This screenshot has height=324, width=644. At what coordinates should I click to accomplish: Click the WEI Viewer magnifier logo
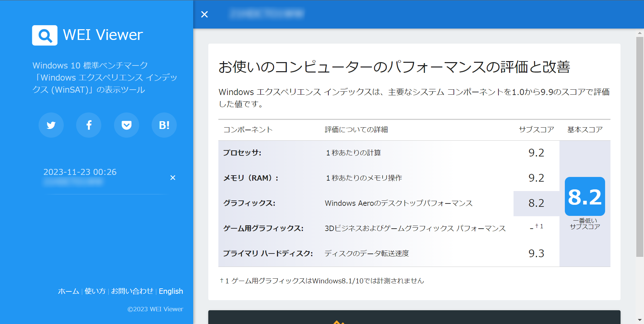coord(45,35)
